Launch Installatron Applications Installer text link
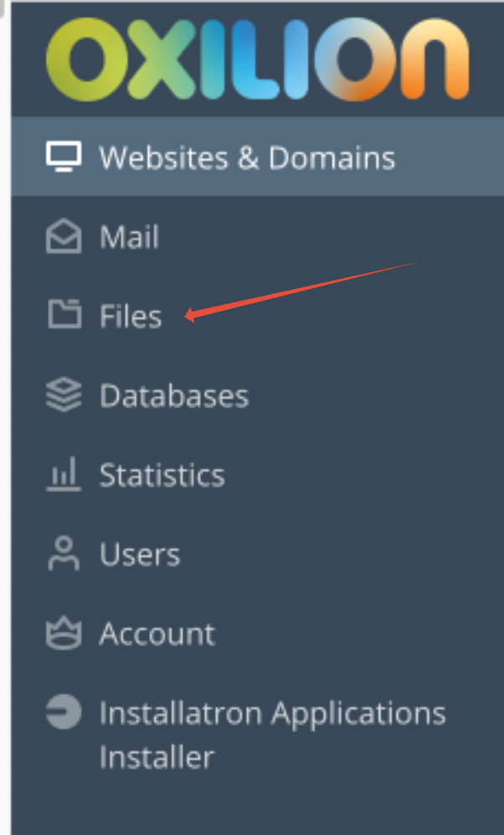The image size is (504, 835). pos(272,734)
